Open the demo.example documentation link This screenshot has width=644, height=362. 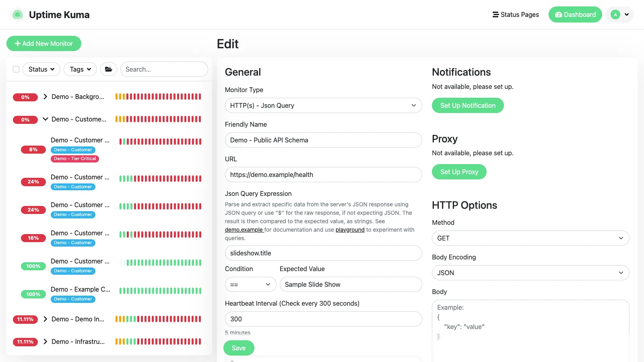244,230
